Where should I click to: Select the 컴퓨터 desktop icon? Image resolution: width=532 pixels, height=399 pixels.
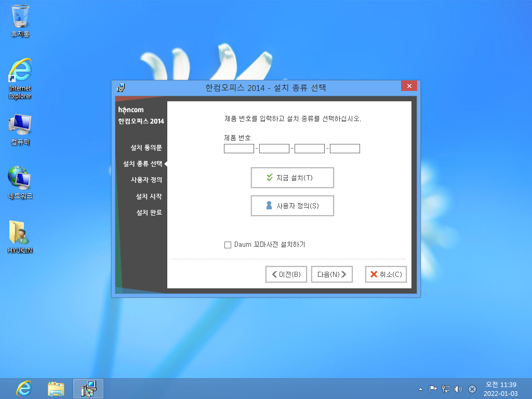click(20, 130)
